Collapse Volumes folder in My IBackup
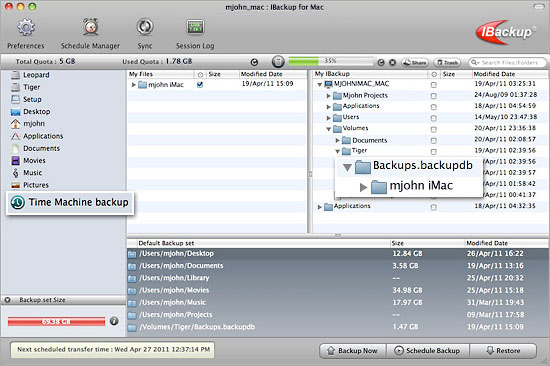550x366 pixels. pos(329,129)
